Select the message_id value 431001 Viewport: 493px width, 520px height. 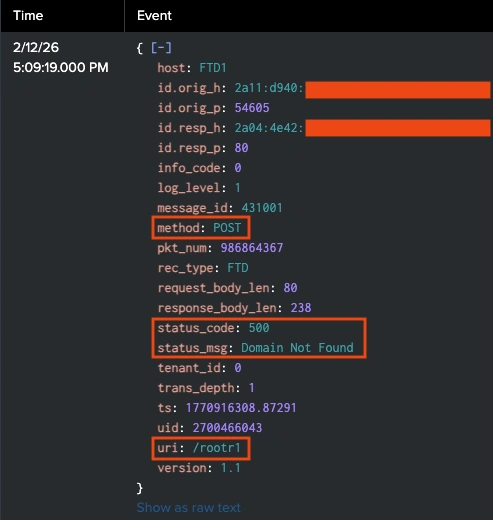(x=262, y=208)
